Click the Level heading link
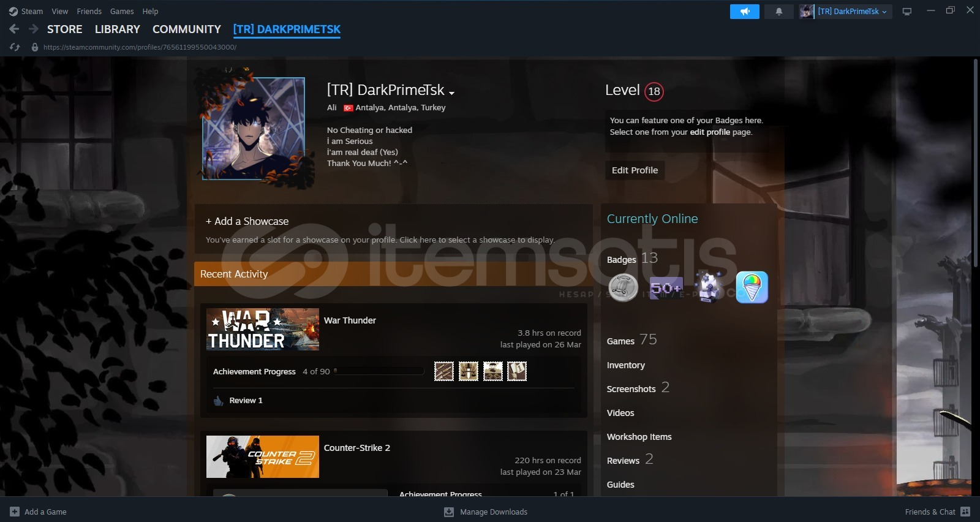This screenshot has height=522, width=980. click(622, 90)
